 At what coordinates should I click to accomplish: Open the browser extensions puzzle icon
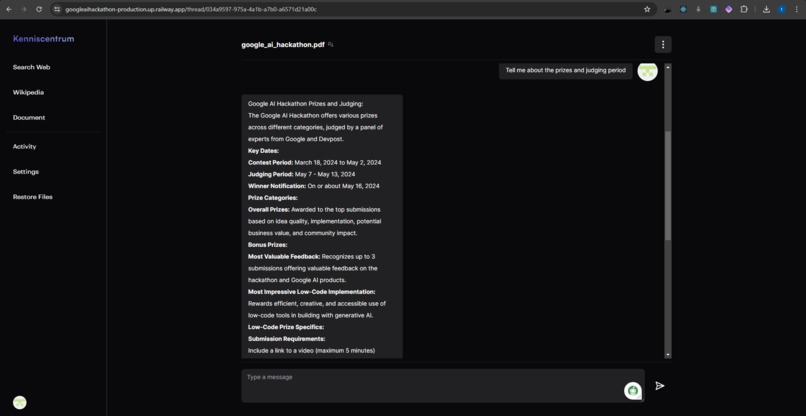click(x=744, y=9)
